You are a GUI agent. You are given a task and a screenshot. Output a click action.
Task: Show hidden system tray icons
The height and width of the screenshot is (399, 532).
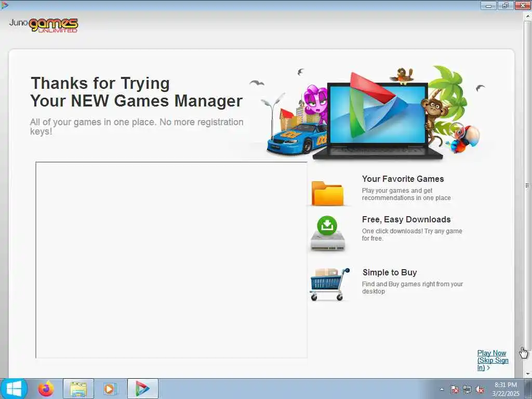point(442,390)
